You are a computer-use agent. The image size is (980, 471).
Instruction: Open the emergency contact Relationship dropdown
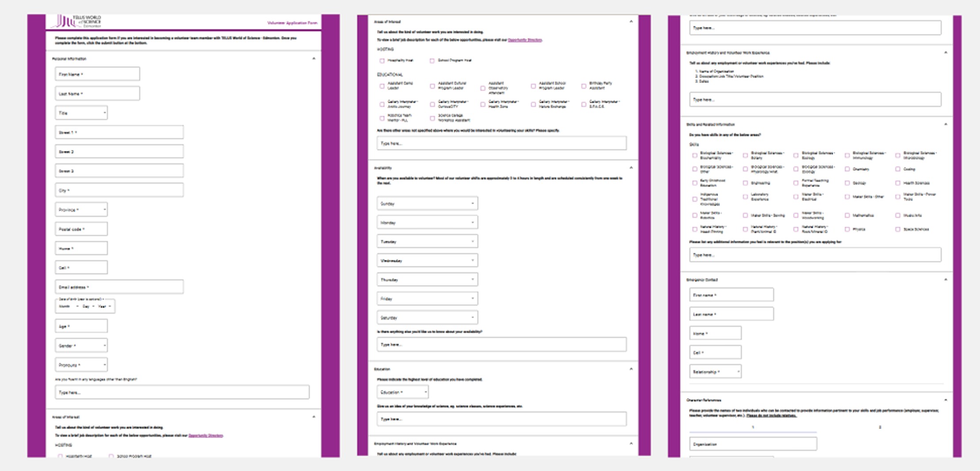[716, 372]
